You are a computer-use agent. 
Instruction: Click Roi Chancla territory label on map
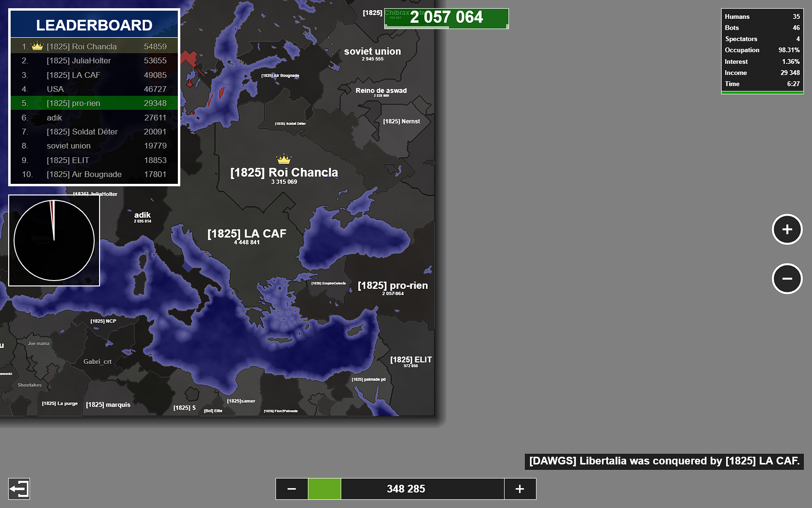284,173
